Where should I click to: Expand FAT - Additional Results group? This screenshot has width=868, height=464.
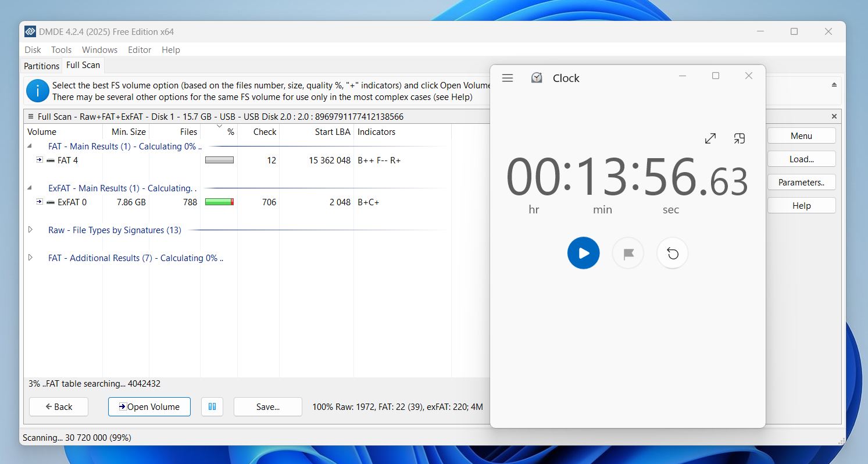click(x=30, y=258)
